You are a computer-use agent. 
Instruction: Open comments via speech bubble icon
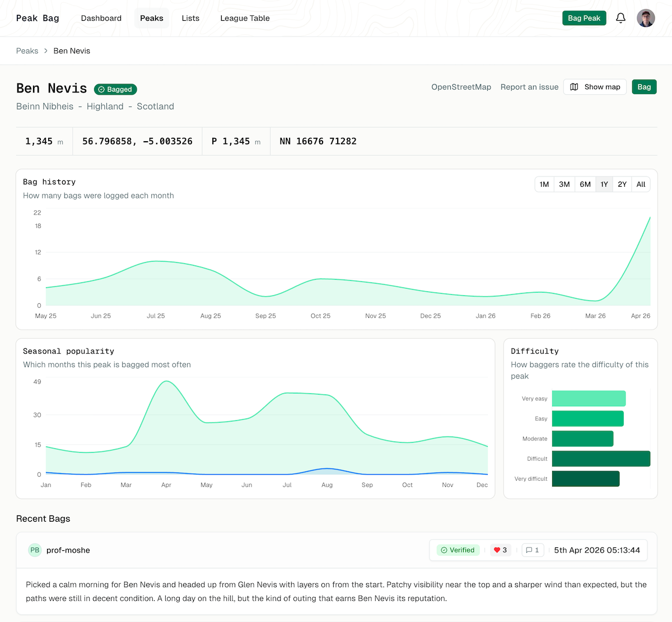pyautogui.click(x=529, y=550)
